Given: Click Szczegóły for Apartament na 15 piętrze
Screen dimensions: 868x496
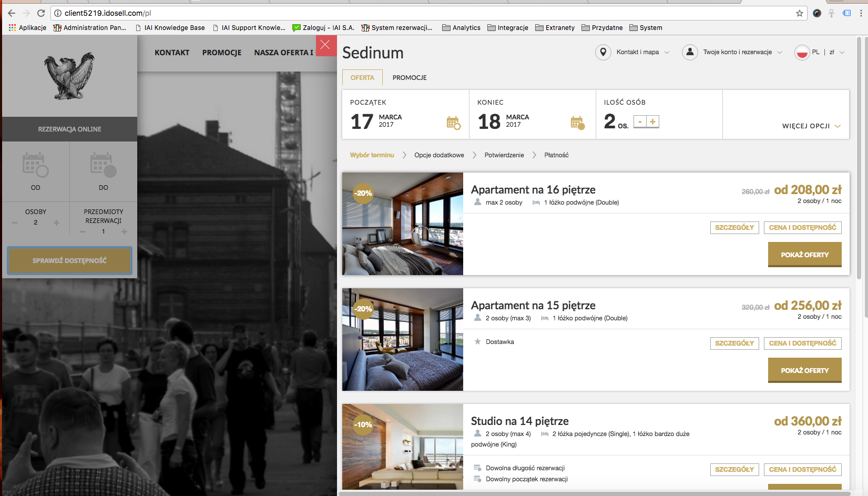Looking at the screenshot, I should click(x=734, y=343).
